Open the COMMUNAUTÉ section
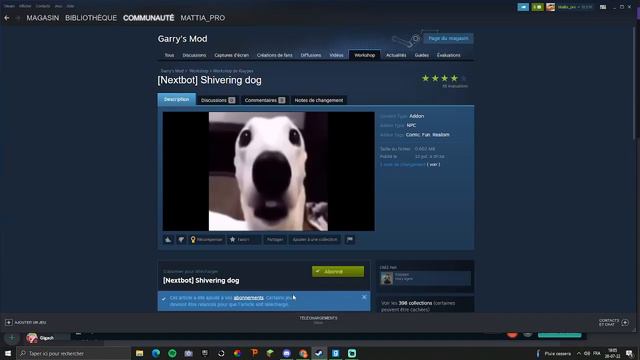640x360 pixels. 149,18
